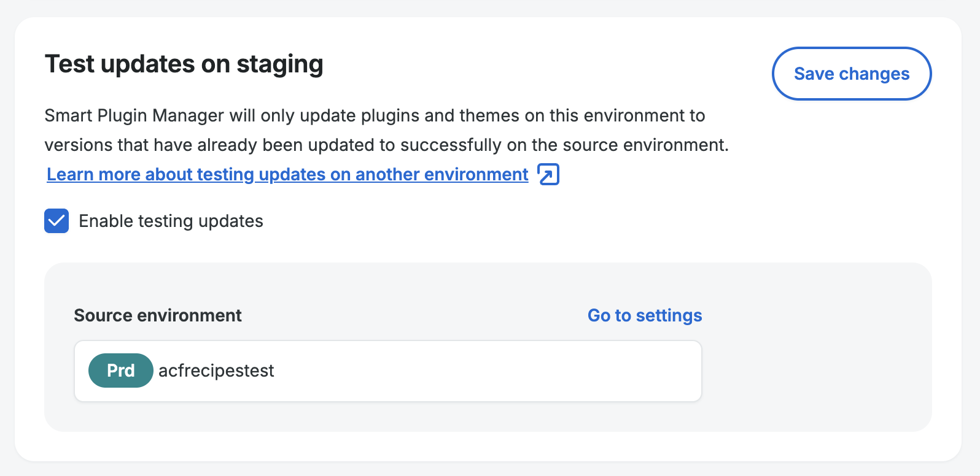Click the word "Save" on the outlined button
980x476 pixels.
[814, 74]
